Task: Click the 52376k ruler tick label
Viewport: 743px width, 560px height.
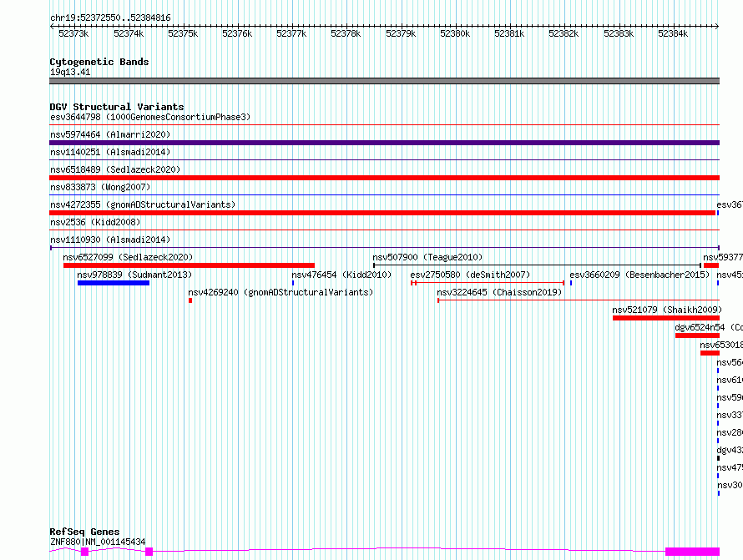Action: [237, 33]
